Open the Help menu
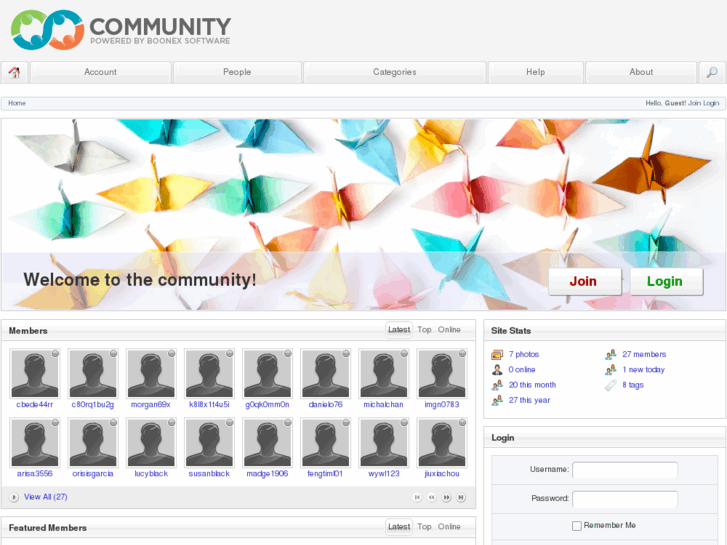This screenshot has height=545, width=727. coord(536,72)
